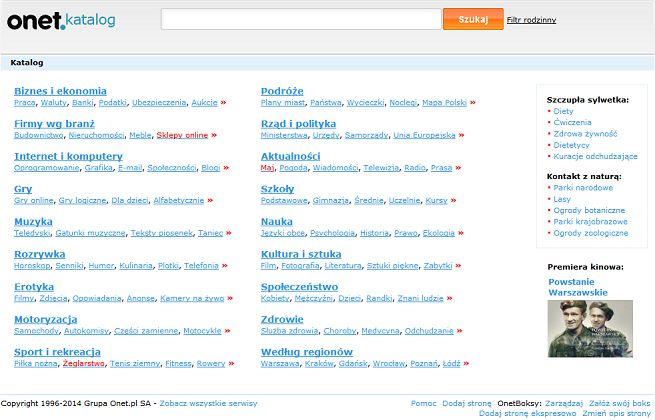
Task: Go to Sklepy online subcategory
Action: [182, 135]
